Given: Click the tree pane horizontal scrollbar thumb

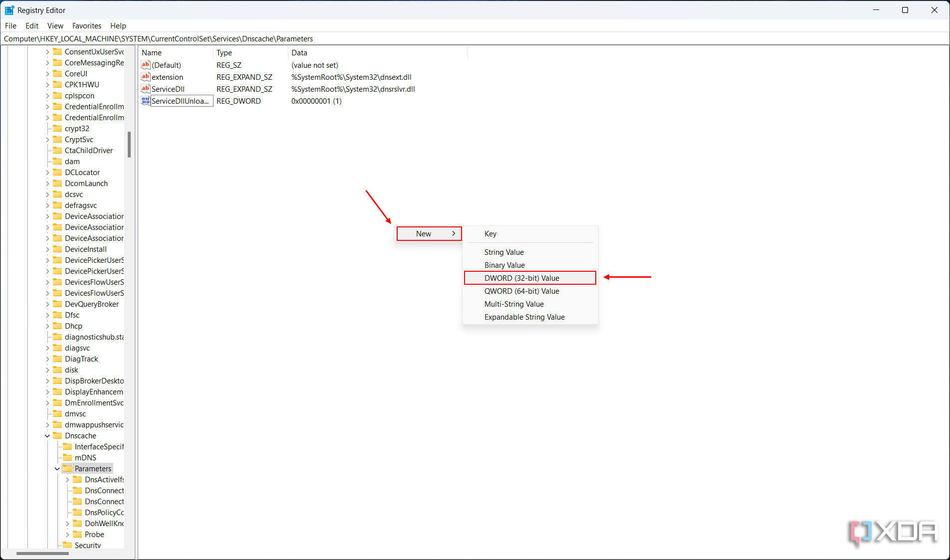Looking at the screenshot, I should [42, 553].
